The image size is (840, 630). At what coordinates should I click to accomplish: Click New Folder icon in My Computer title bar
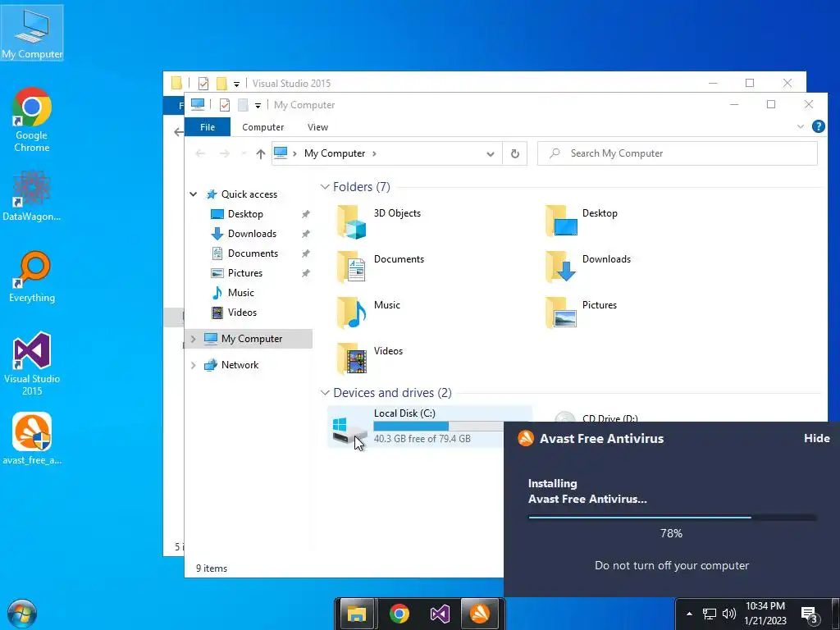click(x=243, y=104)
